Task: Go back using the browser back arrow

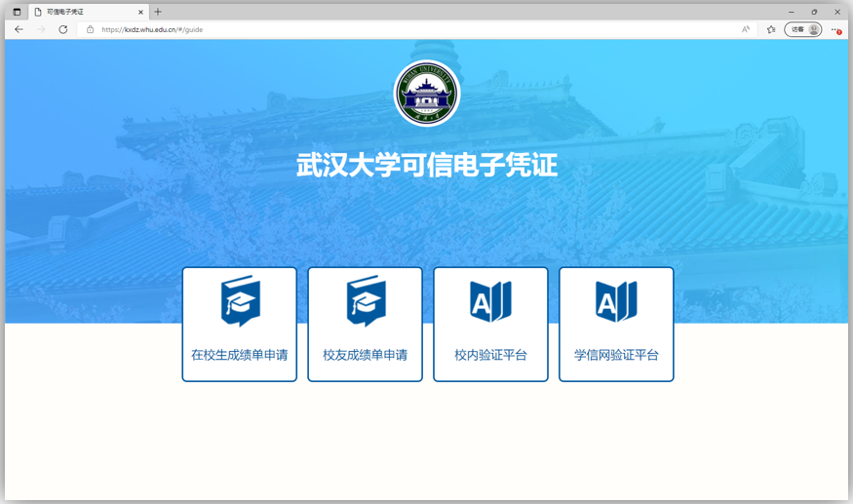Action: pos(19,29)
